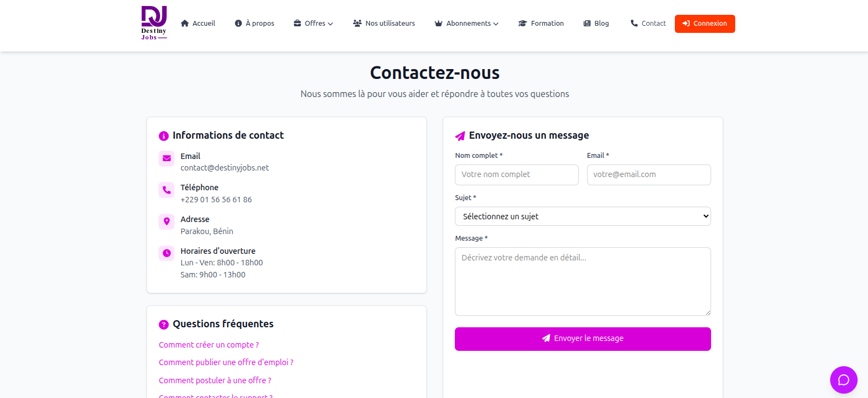
Task: Click the Destiny Jobs logo
Action: click(x=154, y=23)
